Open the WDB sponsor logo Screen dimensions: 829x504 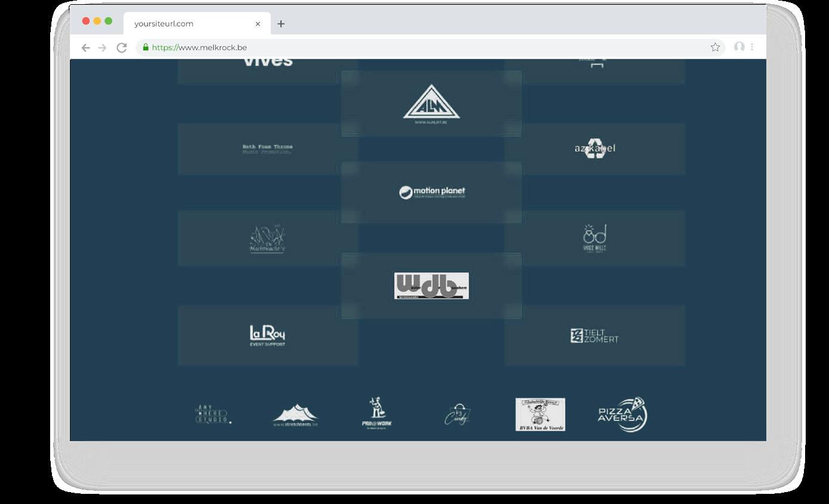tap(431, 286)
